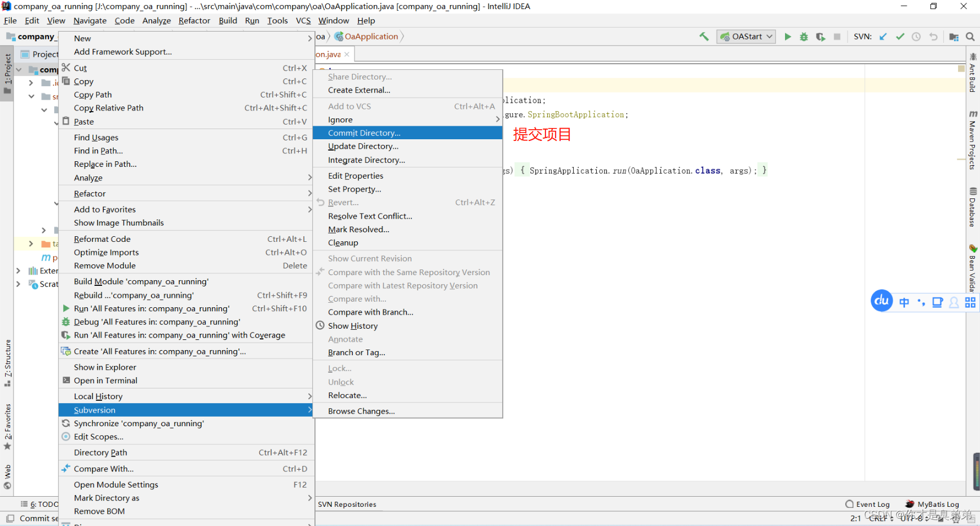This screenshot has width=980, height=526.
Task: Select Update Directory... menu entry
Action: click(407, 146)
